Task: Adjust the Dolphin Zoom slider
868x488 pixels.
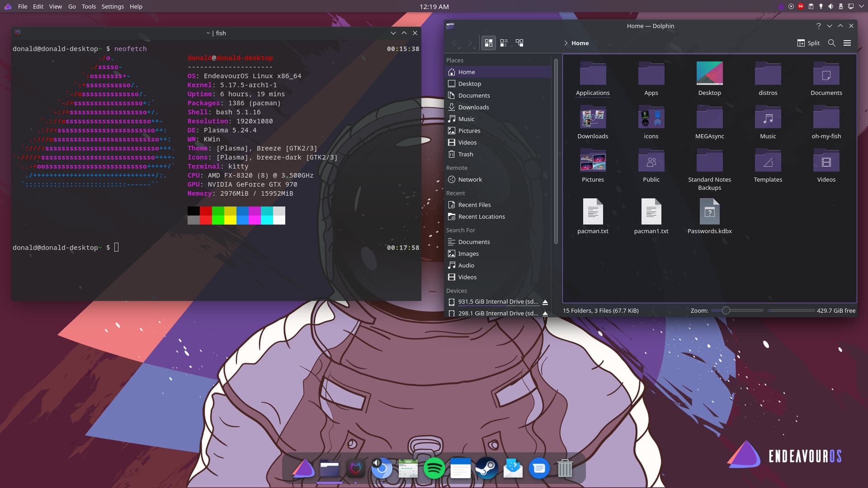Action: [x=737, y=310]
